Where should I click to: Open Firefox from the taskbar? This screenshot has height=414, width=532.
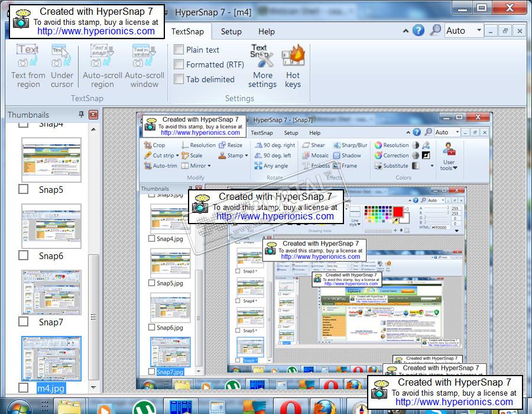[x=324, y=407]
